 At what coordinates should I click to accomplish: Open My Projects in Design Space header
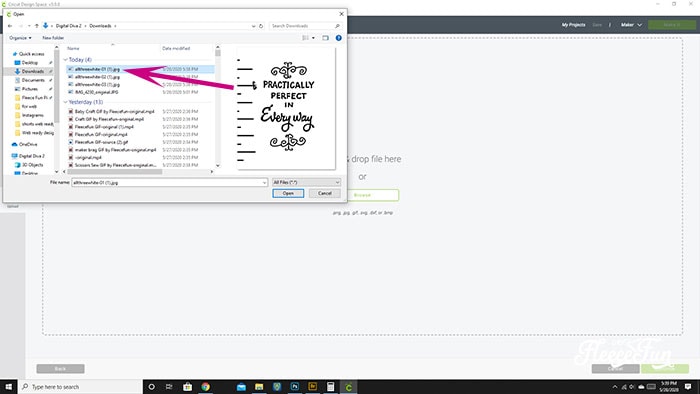tap(573, 25)
